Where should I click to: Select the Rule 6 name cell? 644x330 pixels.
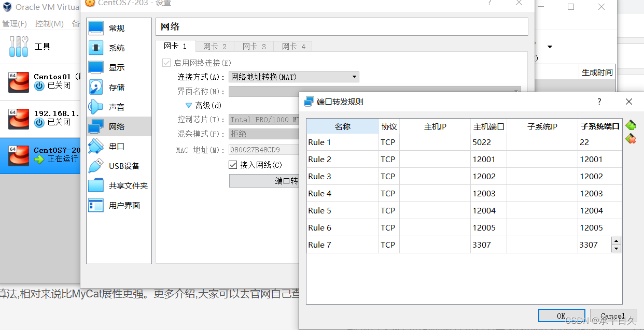[x=343, y=227]
